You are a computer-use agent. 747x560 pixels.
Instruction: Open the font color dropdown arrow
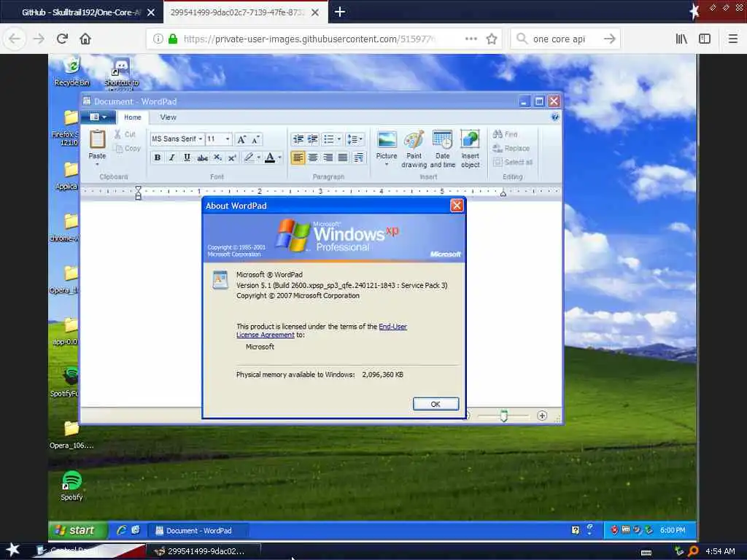pos(279,157)
